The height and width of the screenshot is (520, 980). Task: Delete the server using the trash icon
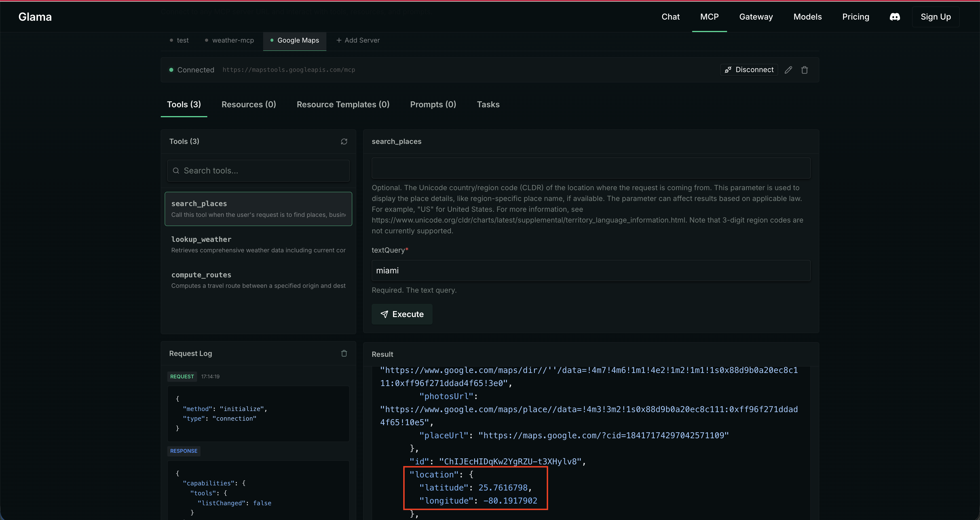(805, 70)
